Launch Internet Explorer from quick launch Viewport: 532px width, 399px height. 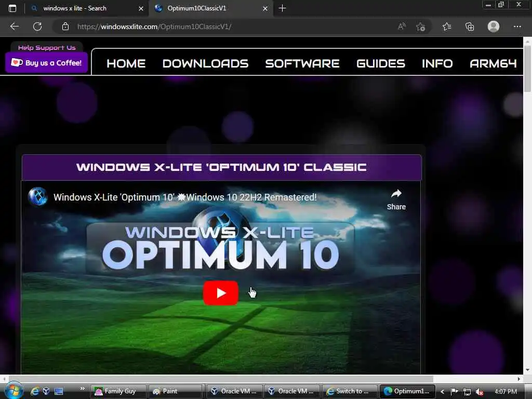click(x=35, y=391)
